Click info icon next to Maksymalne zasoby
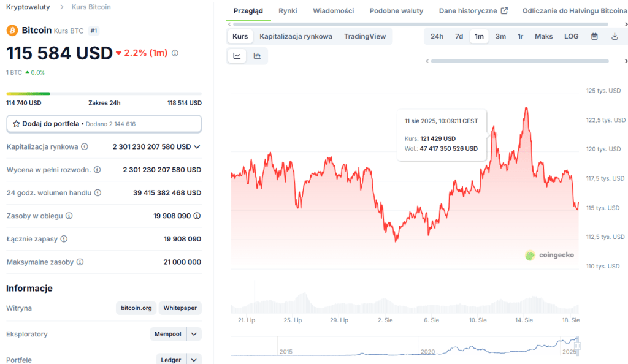628x364 pixels. coord(80,262)
